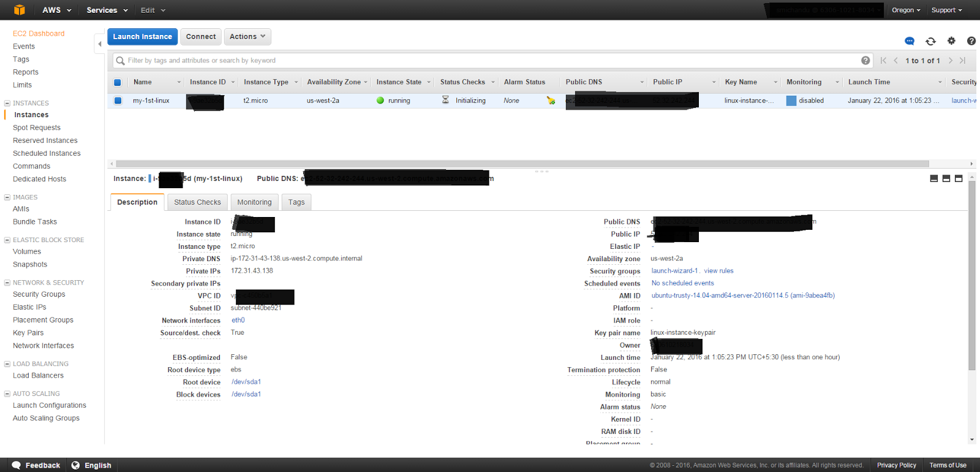
Task: Collapse the LOAD BALANCING section
Action: [7, 364]
